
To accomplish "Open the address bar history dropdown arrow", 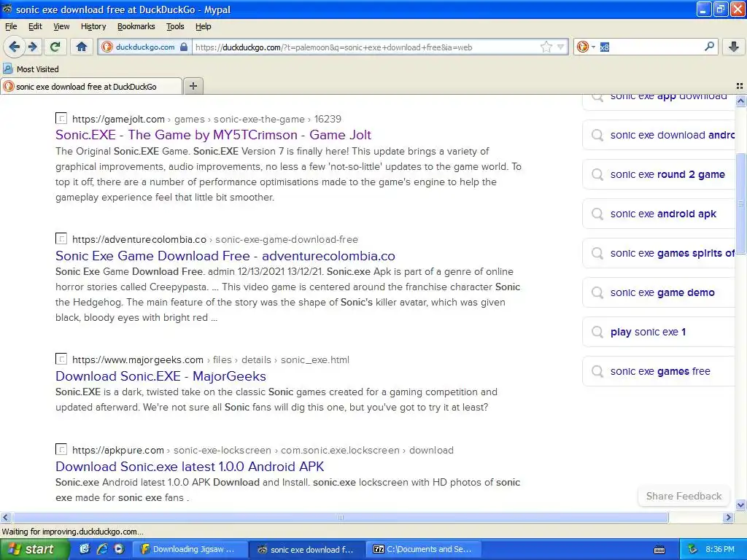I will click(561, 47).
